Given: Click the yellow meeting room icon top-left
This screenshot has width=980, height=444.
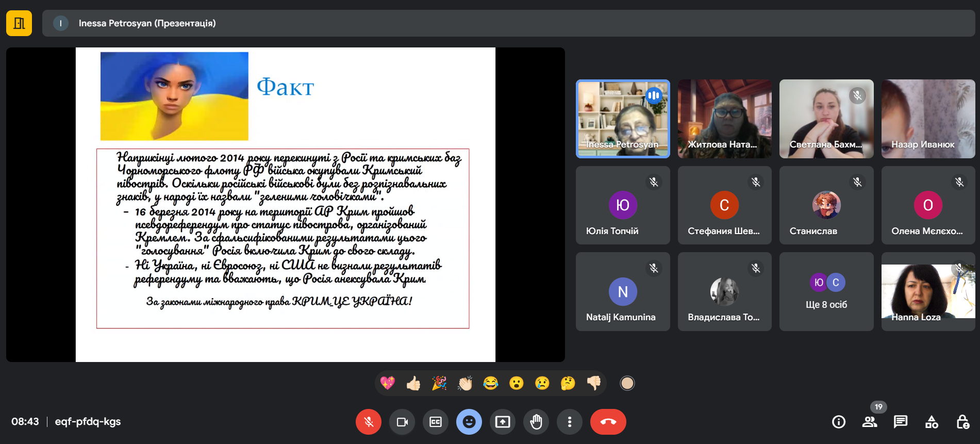Looking at the screenshot, I should coord(19,23).
